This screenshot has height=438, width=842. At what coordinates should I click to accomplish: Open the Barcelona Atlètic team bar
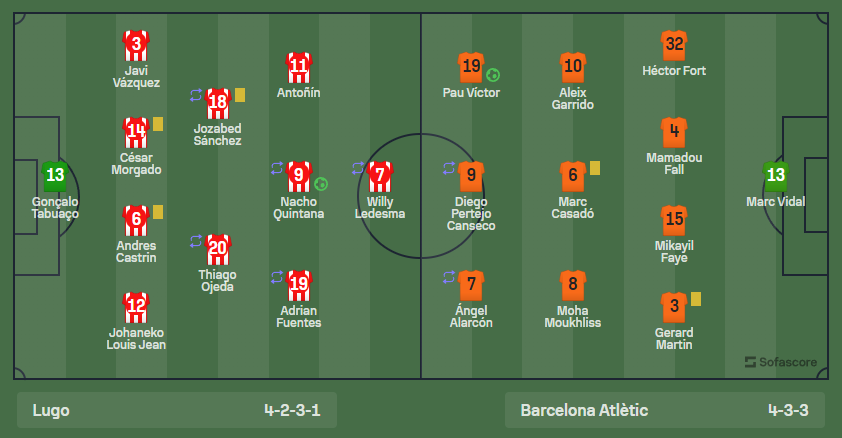tap(665, 410)
